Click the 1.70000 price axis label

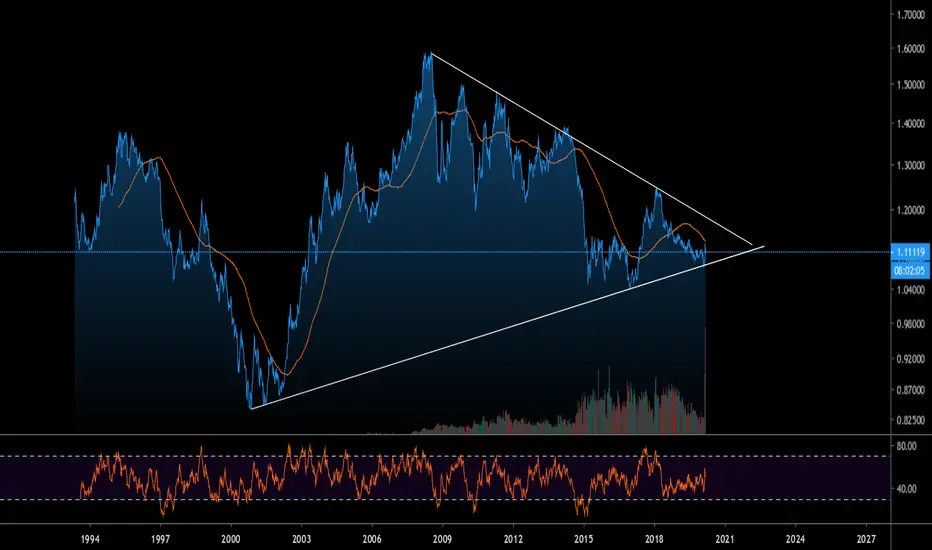pyautogui.click(x=911, y=14)
